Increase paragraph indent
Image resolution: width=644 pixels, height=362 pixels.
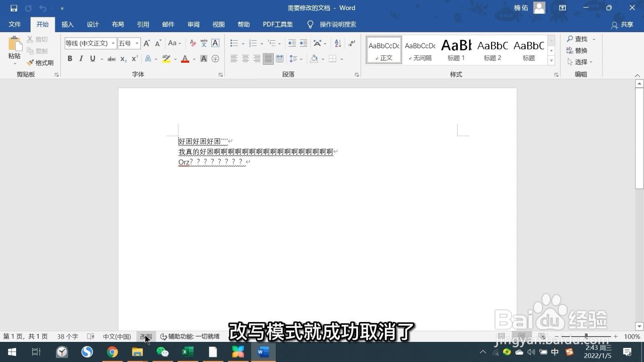point(303,43)
